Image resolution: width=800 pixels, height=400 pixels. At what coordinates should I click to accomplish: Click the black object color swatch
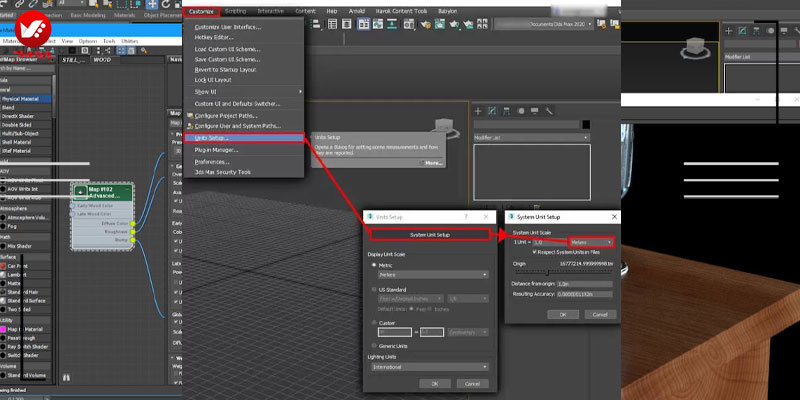click(x=586, y=124)
